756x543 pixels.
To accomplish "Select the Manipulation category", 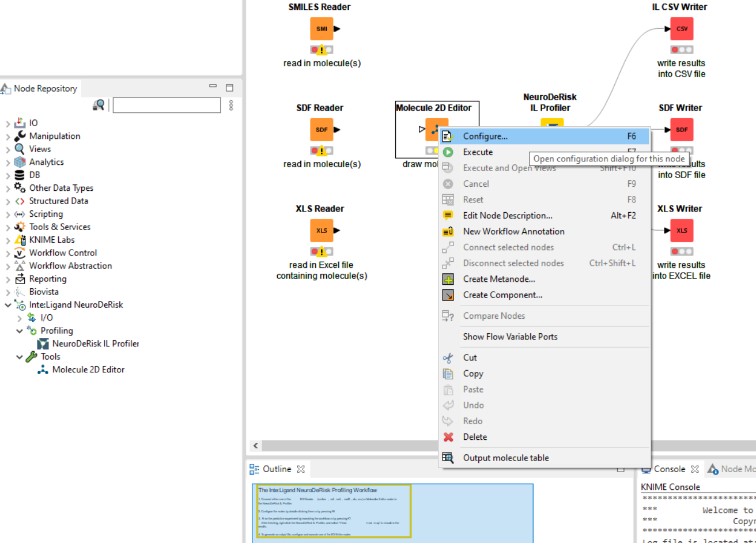I will (x=54, y=136).
